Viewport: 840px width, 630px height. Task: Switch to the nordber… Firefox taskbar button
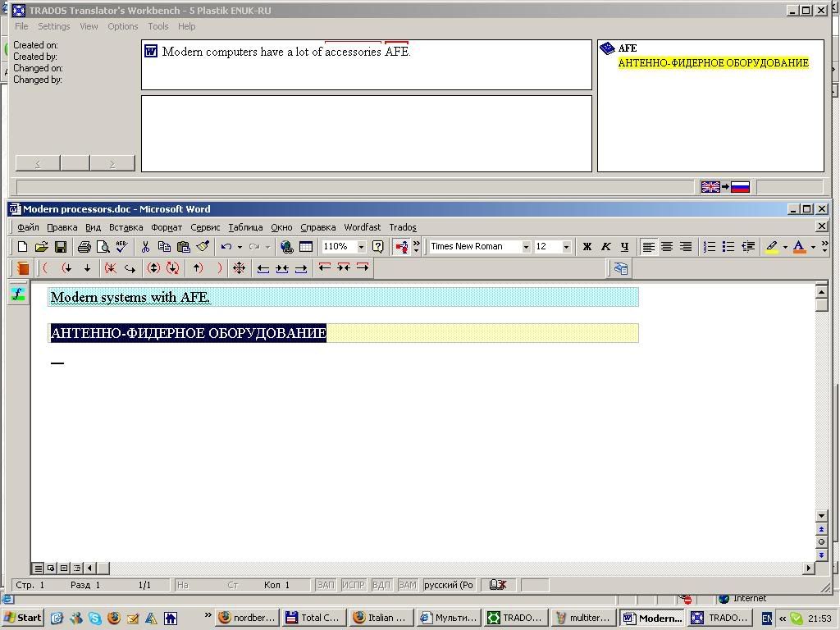[x=246, y=618]
